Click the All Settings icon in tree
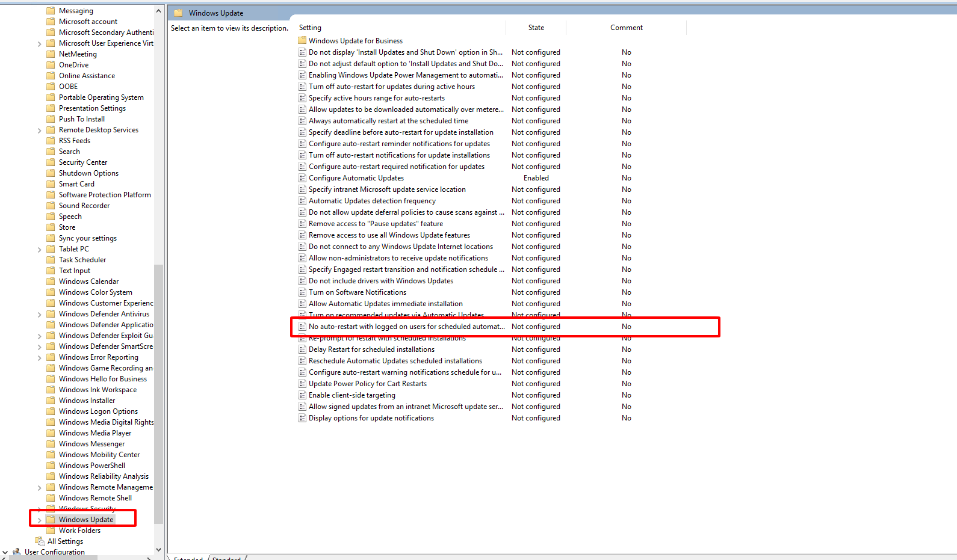 pos(40,541)
